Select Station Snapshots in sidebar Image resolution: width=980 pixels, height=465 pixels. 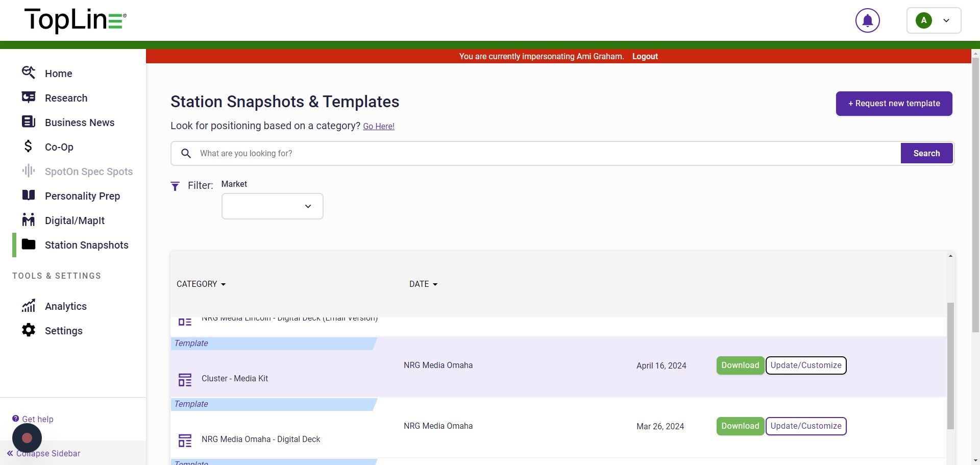[x=86, y=245]
